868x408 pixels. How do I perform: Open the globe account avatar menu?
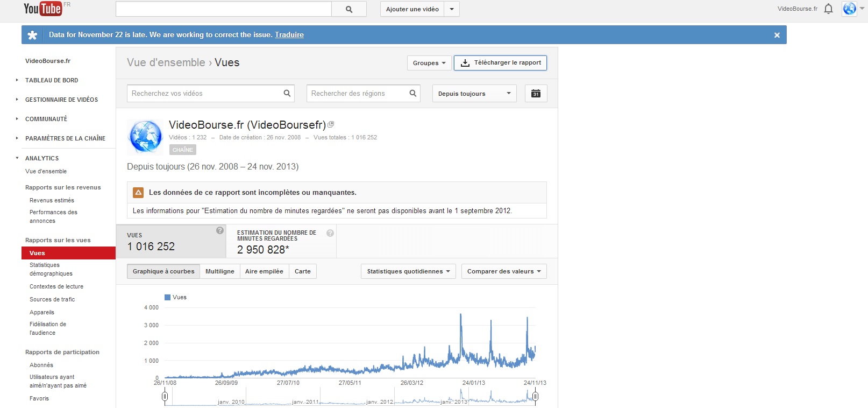click(x=849, y=9)
